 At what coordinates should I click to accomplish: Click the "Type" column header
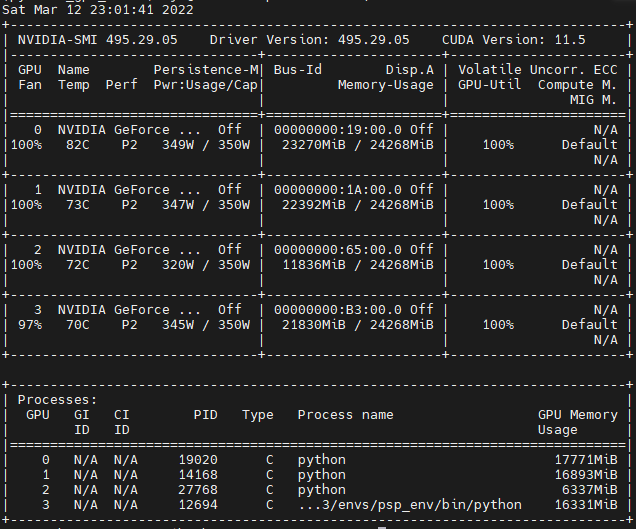click(258, 415)
